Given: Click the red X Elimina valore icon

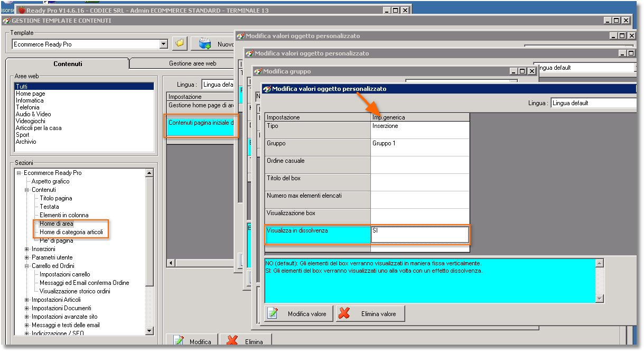Looking at the screenshot, I should 344,313.
